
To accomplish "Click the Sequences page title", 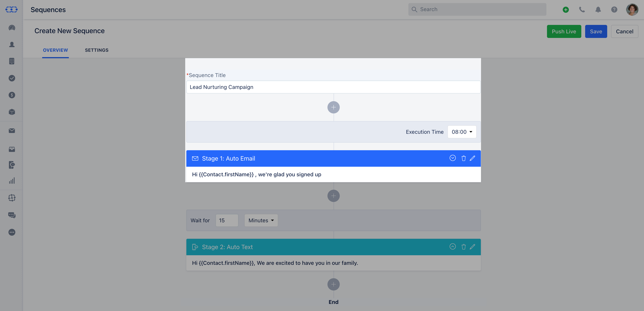I will coord(48,10).
